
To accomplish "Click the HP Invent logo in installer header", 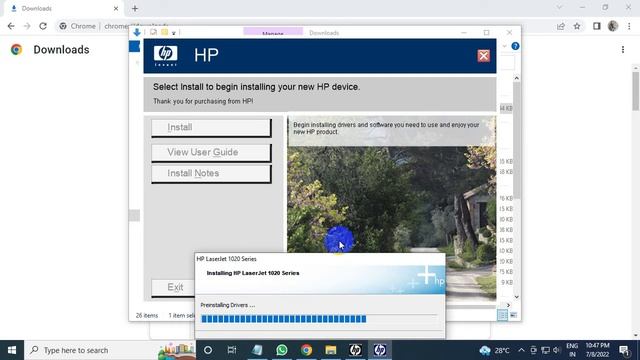I will tap(165, 56).
